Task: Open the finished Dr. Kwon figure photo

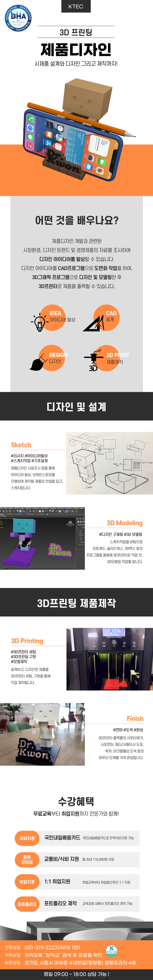Action: 42,734
